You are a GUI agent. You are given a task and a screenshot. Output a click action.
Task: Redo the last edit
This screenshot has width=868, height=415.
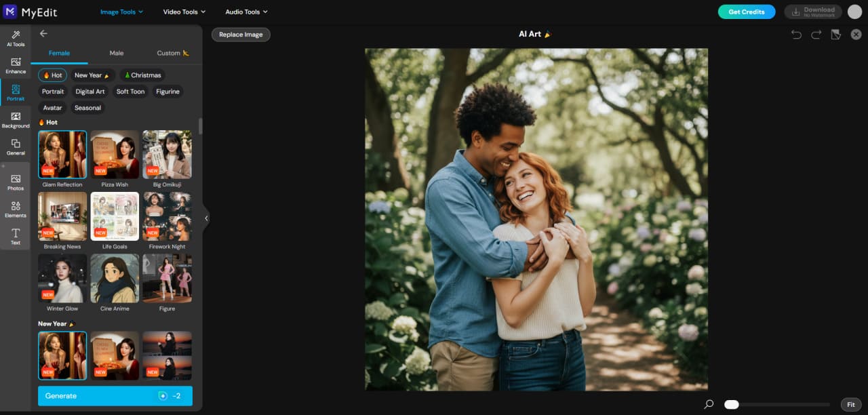[x=816, y=33]
